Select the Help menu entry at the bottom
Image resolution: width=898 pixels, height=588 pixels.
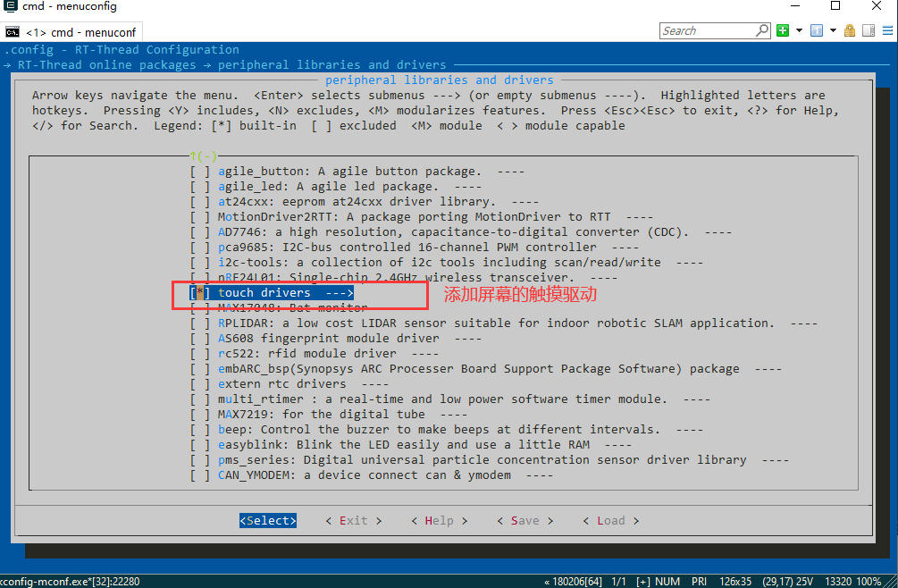pos(442,520)
